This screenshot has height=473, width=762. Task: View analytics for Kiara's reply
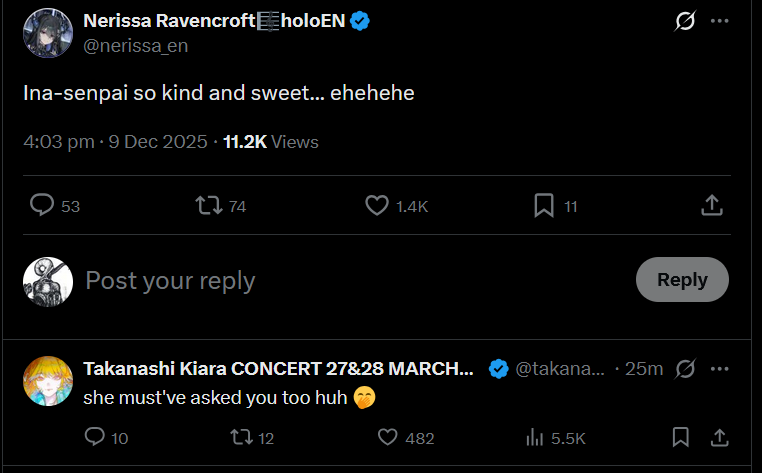tap(535, 437)
